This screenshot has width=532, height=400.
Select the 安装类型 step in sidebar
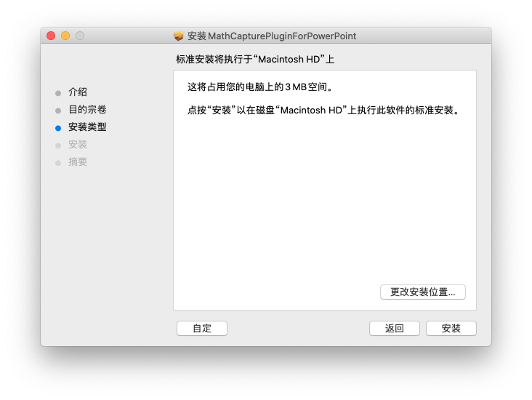(x=87, y=127)
